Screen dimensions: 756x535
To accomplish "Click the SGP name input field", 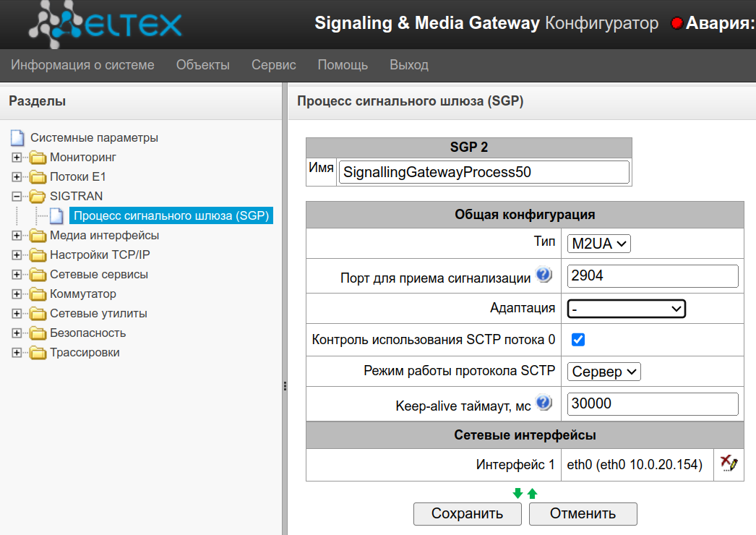I will pos(484,172).
